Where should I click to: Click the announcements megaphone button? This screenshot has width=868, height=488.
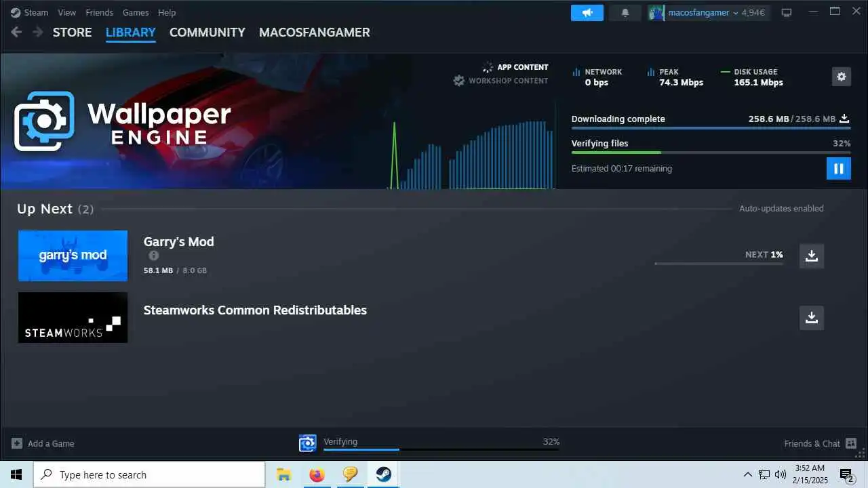click(587, 13)
